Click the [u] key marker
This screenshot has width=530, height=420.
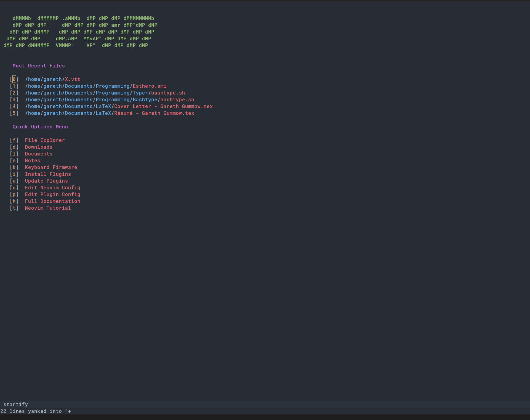click(14, 181)
